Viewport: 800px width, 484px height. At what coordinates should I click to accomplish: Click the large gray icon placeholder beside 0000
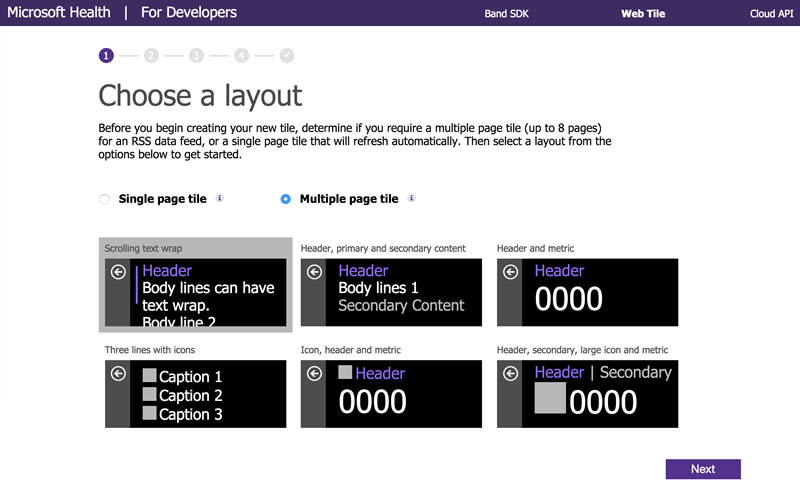(x=550, y=398)
